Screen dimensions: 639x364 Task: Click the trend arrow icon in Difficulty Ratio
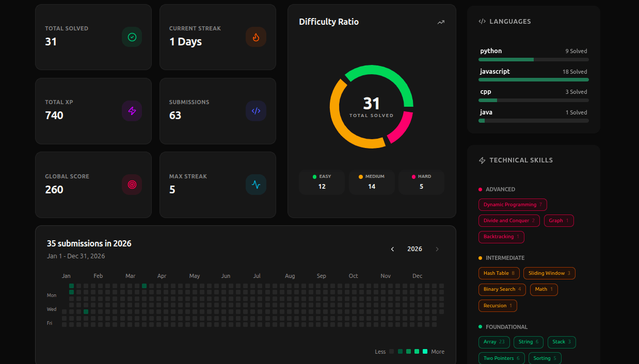[x=441, y=22]
